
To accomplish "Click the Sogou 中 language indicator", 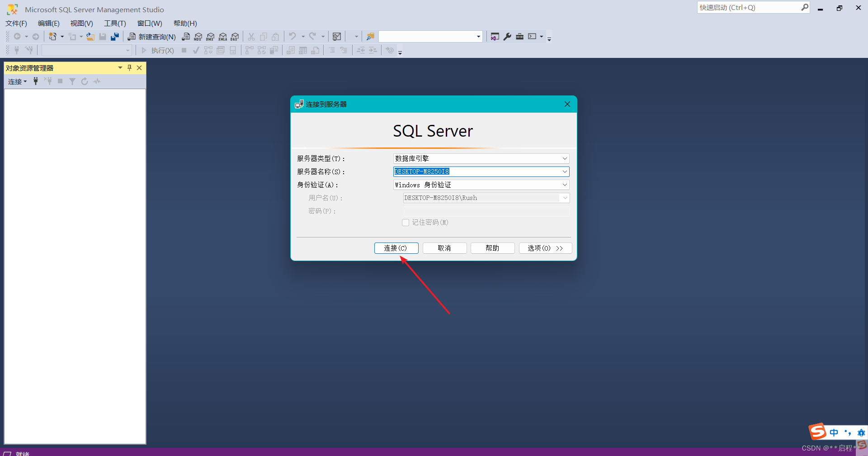I will (834, 432).
